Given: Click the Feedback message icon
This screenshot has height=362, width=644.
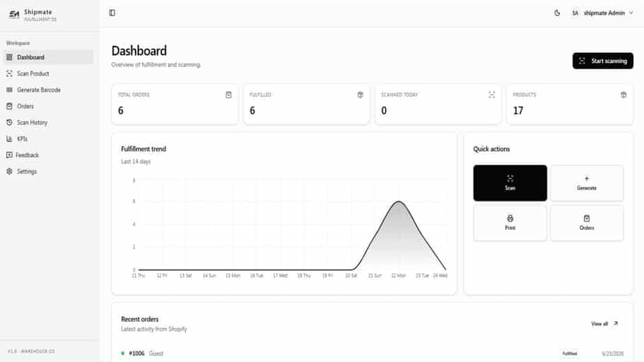Looking at the screenshot, I should [x=9, y=155].
